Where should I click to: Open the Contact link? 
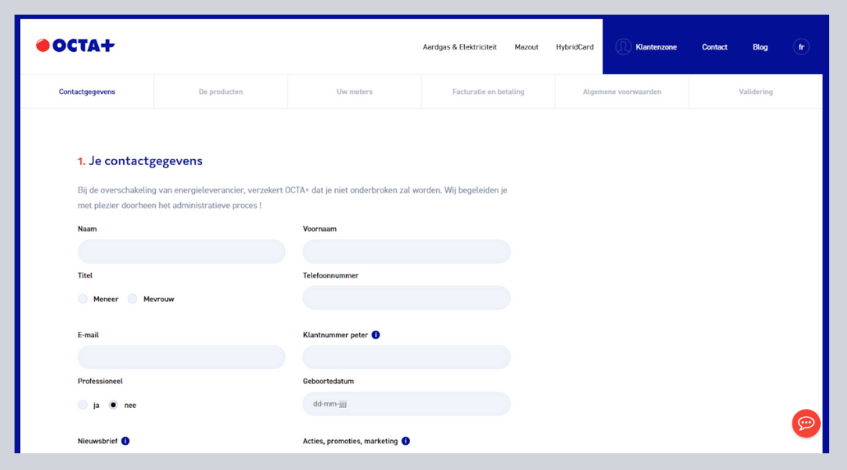(714, 47)
